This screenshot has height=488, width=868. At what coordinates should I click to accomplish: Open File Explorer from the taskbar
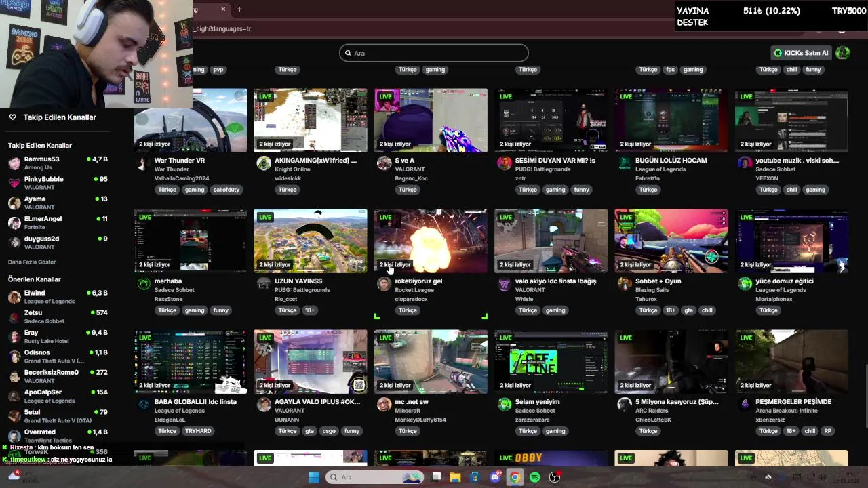click(455, 477)
